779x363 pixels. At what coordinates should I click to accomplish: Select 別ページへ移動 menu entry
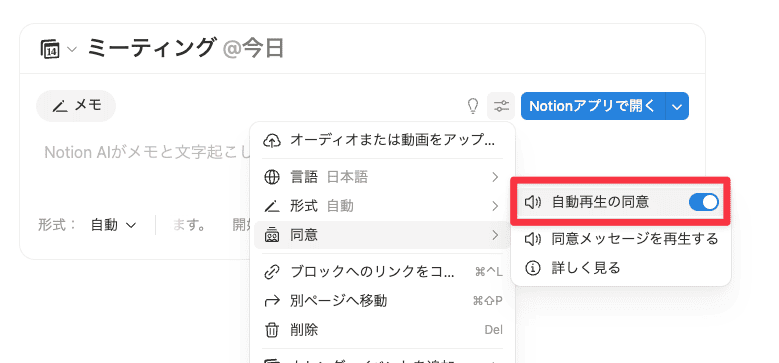click(382, 300)
